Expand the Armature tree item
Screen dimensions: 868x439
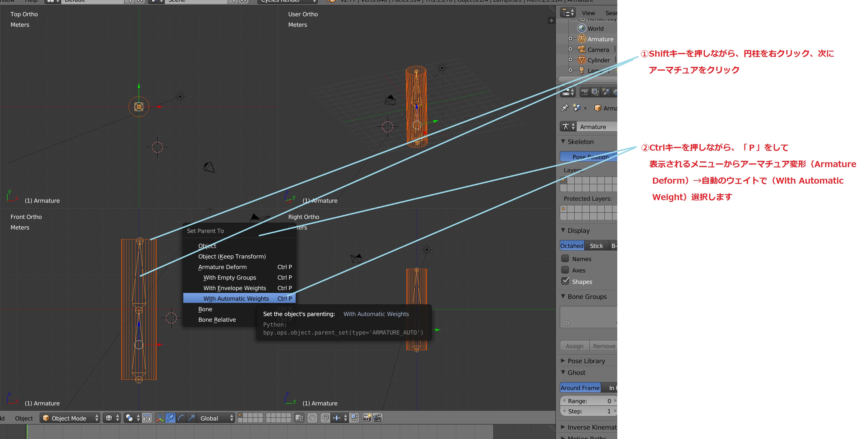point(571,38)
